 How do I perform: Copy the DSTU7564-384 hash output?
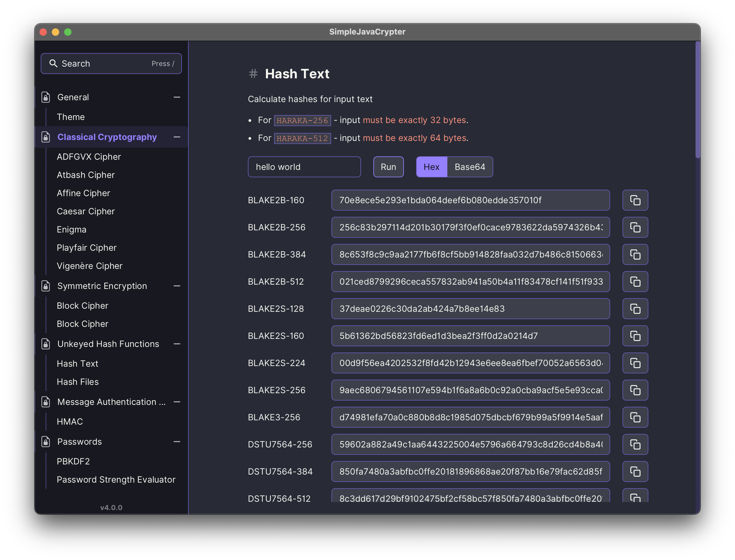pos(635,472)
